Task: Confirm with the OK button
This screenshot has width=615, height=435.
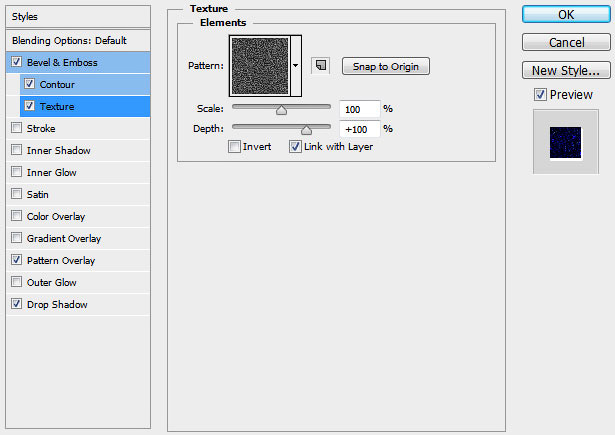Action: tap(566, 15)
